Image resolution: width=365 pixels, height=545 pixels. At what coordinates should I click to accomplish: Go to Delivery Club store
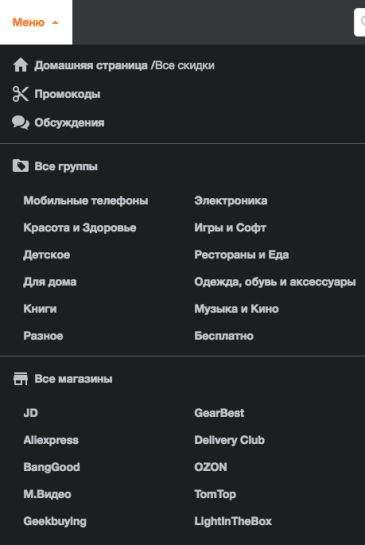click(x=229, y=440)
